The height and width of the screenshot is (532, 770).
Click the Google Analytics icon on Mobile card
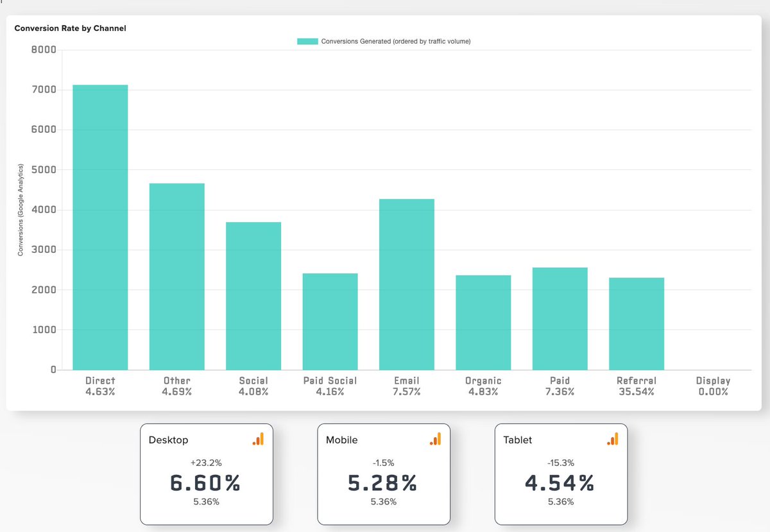click(435, 439)
